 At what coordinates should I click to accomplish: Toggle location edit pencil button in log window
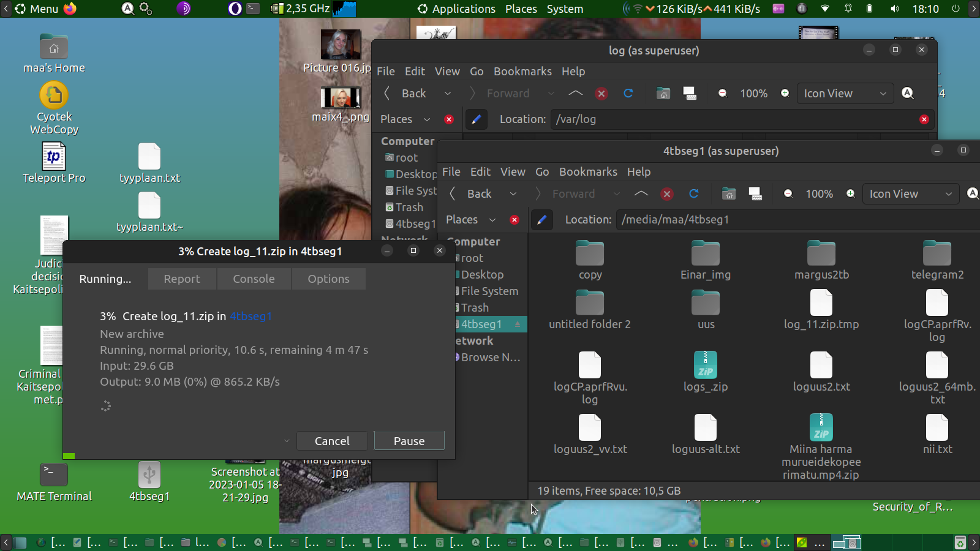(476, 119)
